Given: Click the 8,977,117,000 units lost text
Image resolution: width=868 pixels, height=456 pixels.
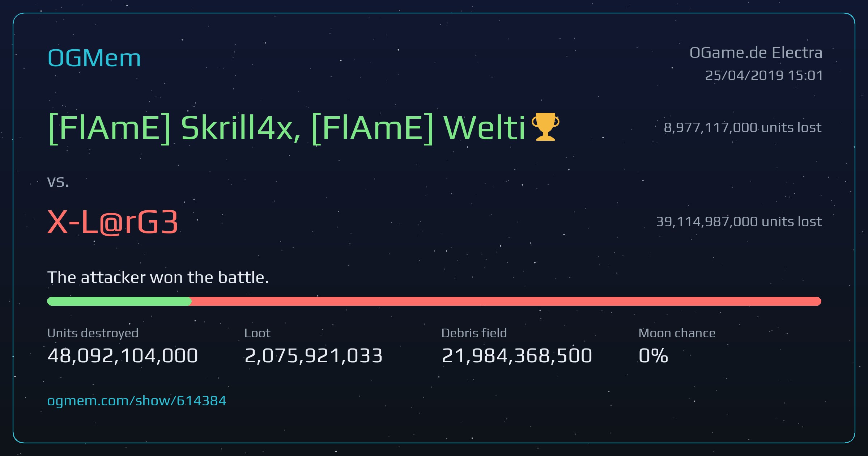Looking at the screenshot, I should [743, 127].
